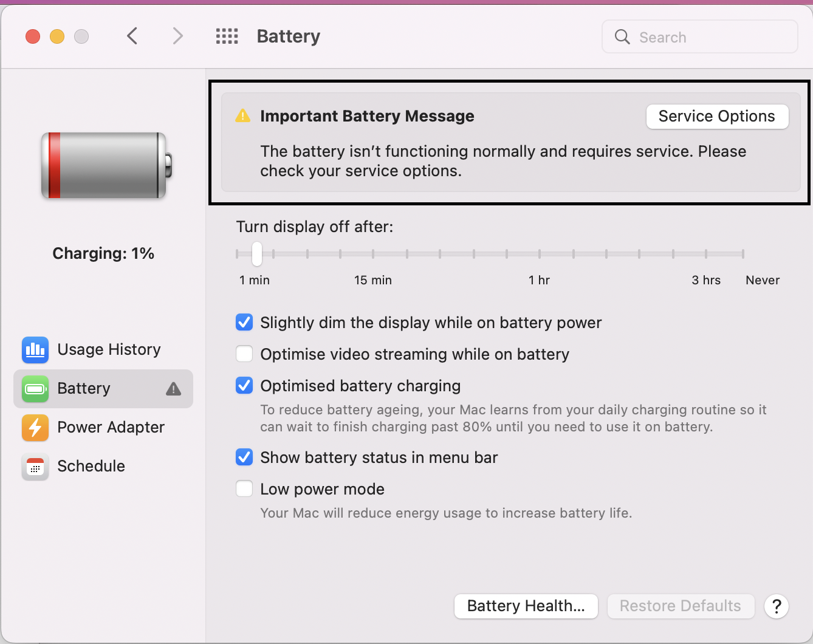The height and width of the screenshot is (644, 813).
Task: Click the large charging battery image
Action: click(x=107, y=166)
